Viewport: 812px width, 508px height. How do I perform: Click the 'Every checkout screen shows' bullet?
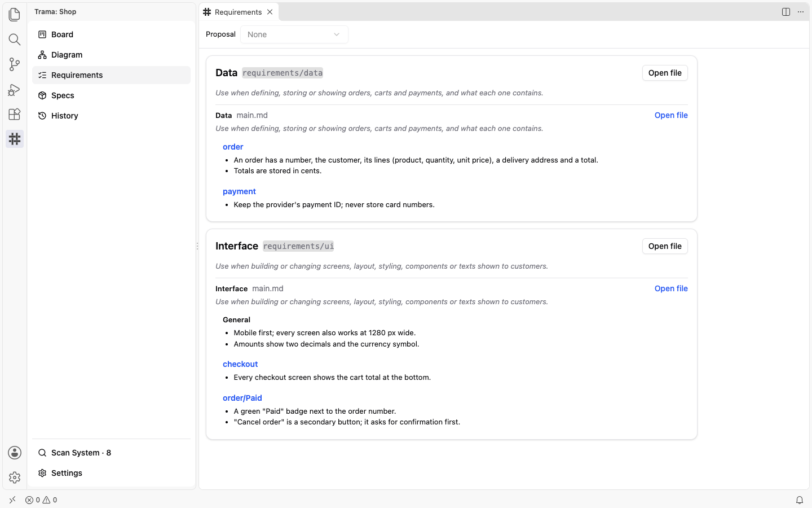[x=332, y=378]
